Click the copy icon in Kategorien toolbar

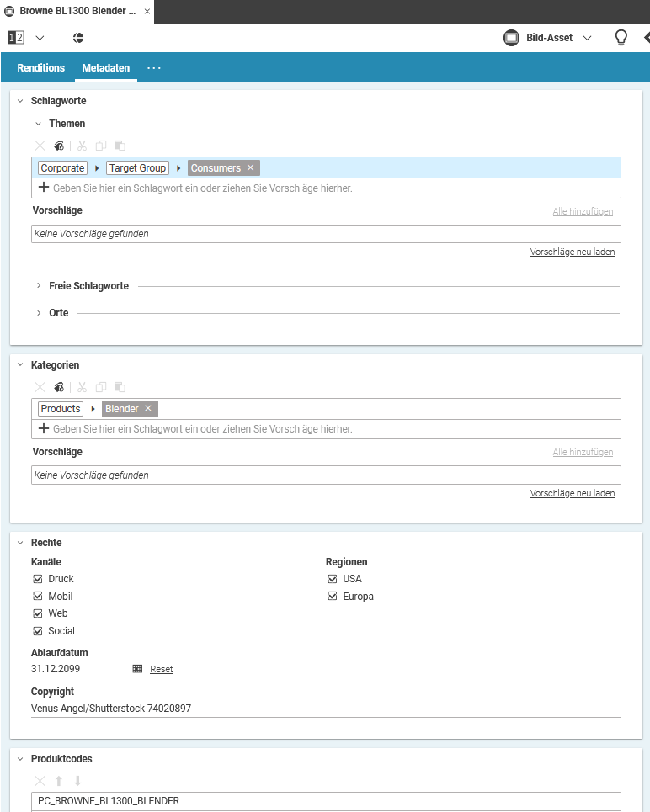click(101, 387)
